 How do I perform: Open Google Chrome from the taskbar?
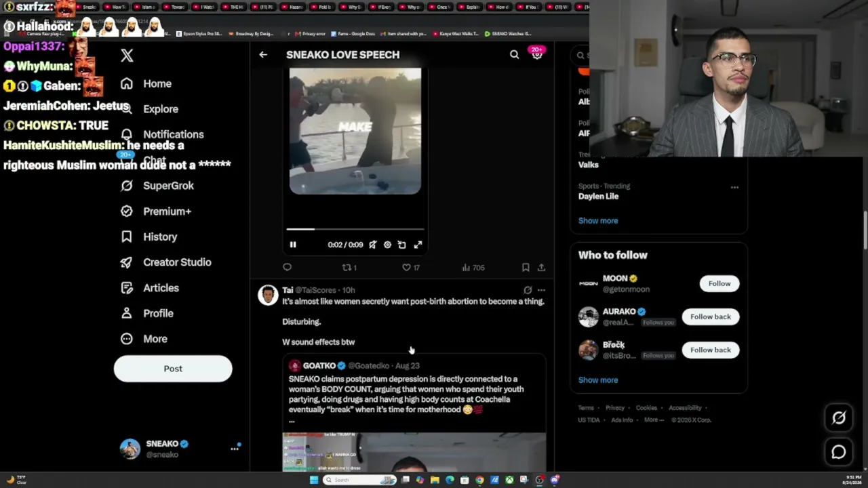click(x=479, y=480)
